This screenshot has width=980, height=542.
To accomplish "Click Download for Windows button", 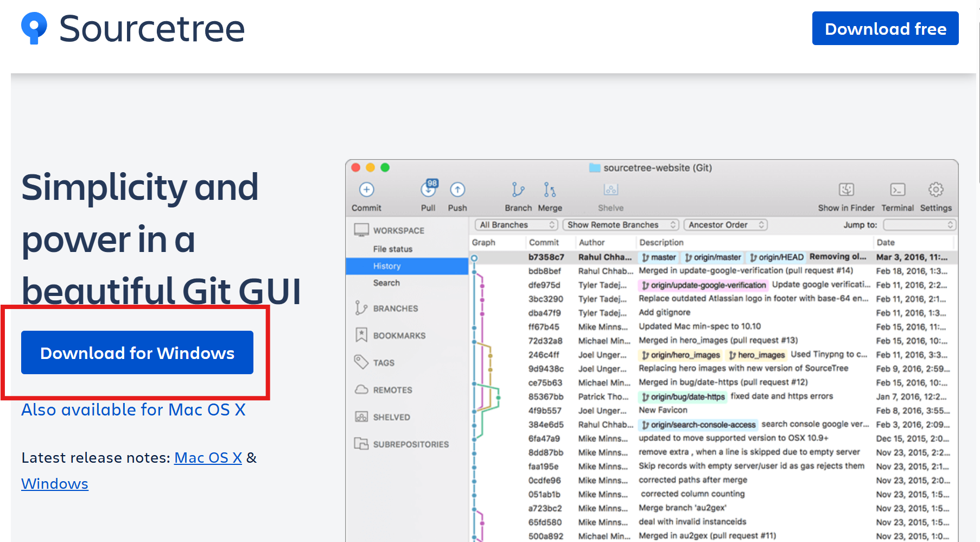I will click(137, 352).
